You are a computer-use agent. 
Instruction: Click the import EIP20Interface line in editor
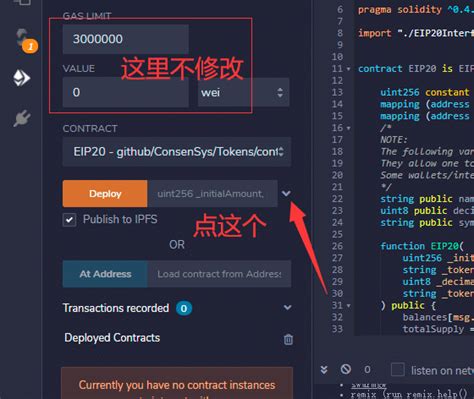(x=416, y=33)
